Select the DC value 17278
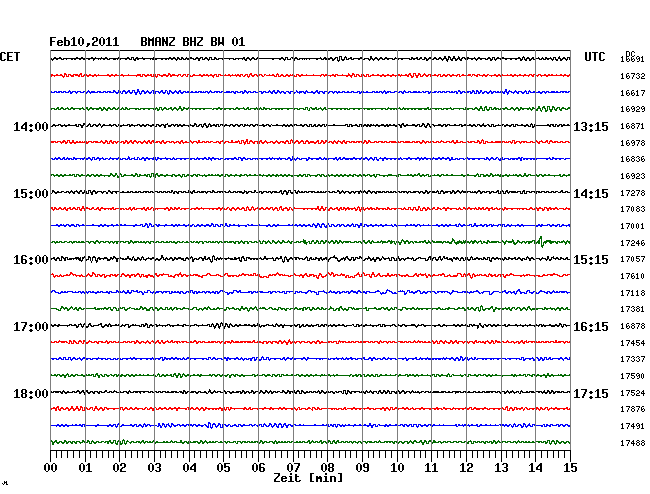Screen dimensions: 650x494 click(633, 193)
